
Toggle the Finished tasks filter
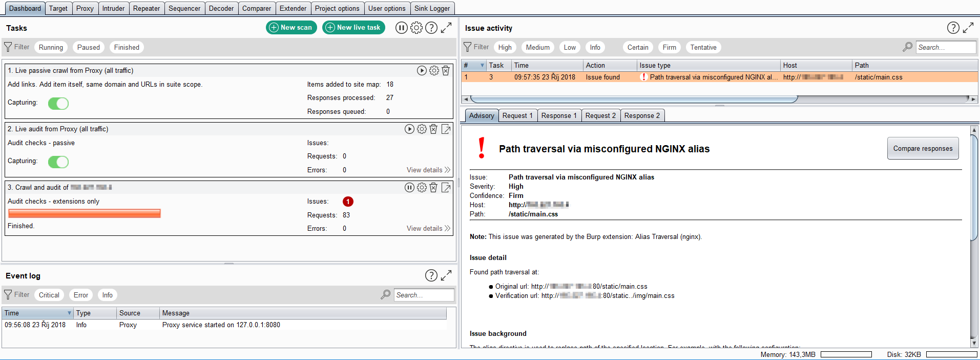pos(127,47)
